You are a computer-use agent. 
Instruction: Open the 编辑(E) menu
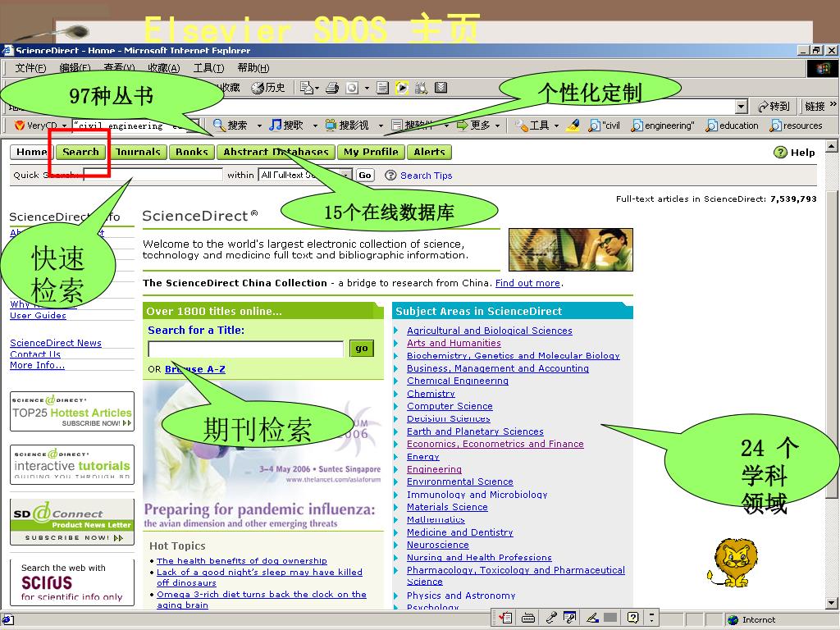pyautogui.click(x=75, y=68)
